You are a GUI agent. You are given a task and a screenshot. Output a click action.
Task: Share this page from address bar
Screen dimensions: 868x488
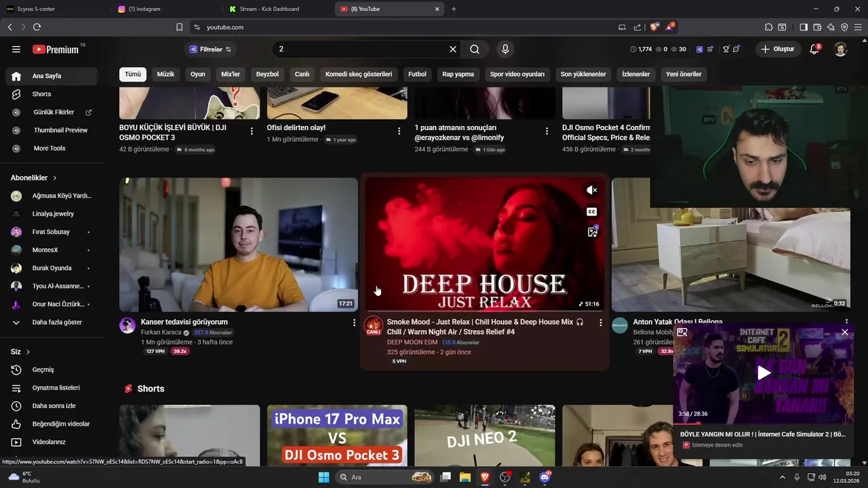tap(637, 27)
